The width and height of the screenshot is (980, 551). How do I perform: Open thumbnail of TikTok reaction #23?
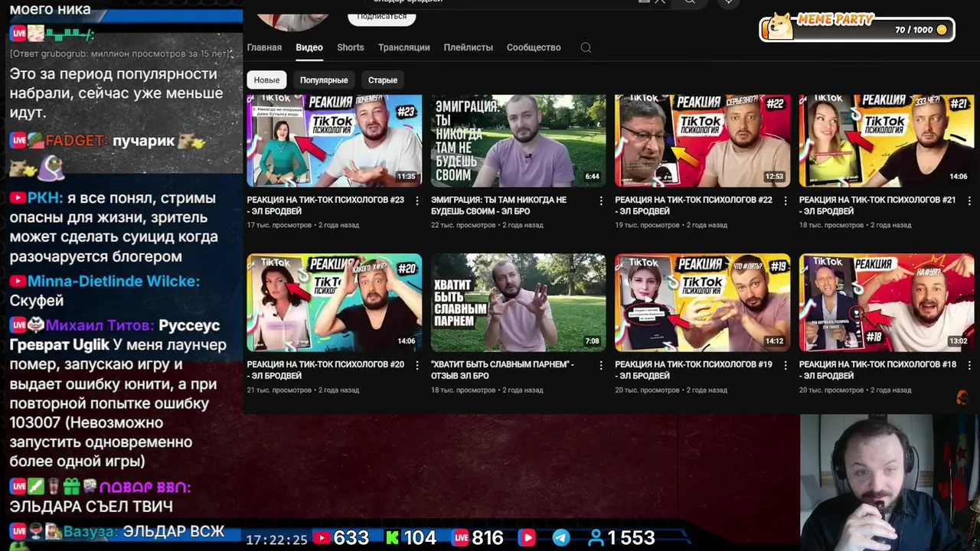pyautogui.click(x=334, y=141)
